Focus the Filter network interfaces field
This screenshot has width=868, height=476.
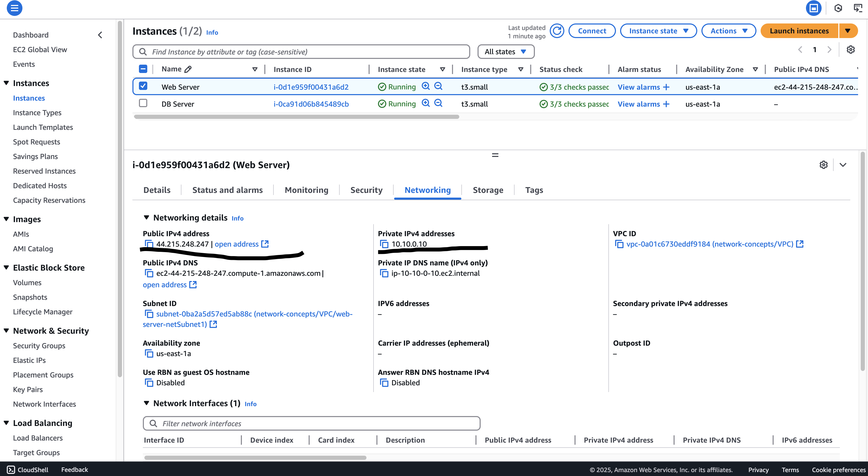coord(311,423)
